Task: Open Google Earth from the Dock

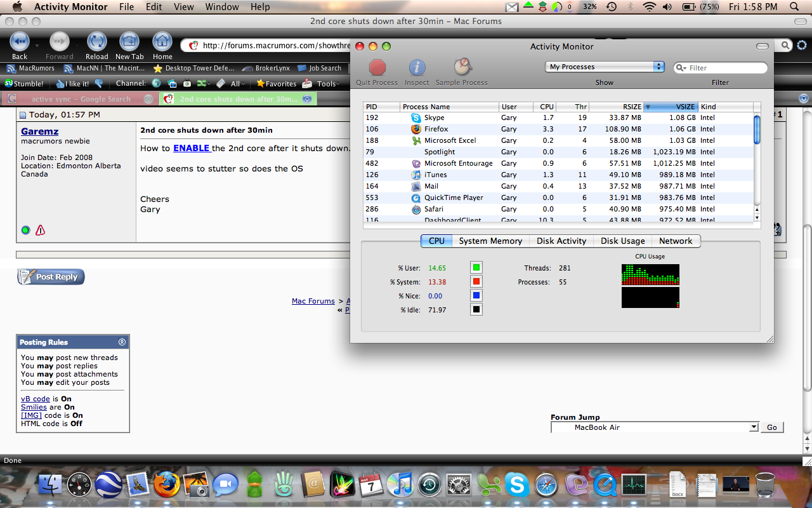Action: [108, 486]
